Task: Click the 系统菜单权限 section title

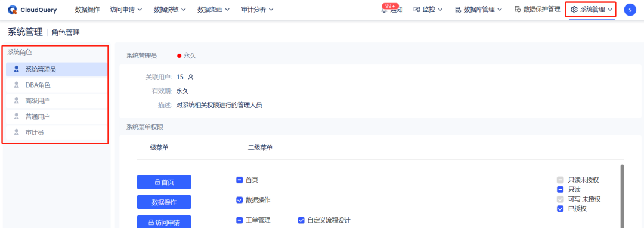Action: click(x=145, y=127)
